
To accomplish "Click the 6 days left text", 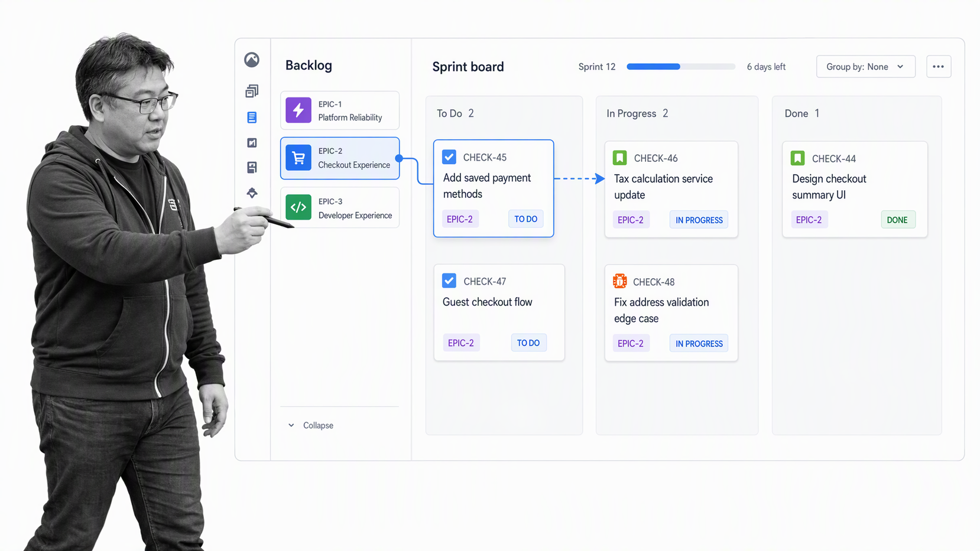I will tap(766, 67).
